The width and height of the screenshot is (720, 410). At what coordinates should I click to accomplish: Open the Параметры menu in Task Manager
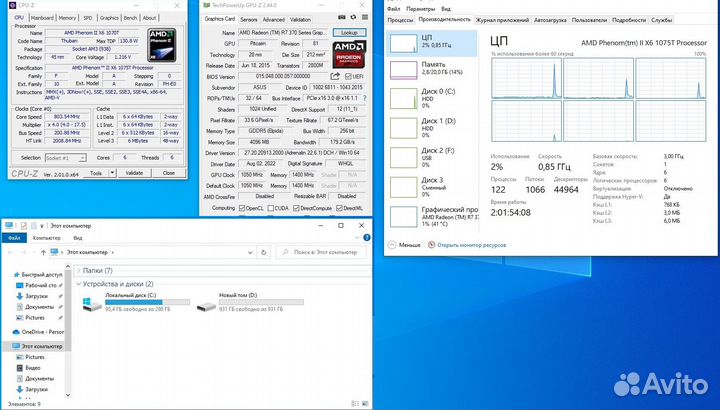(x=420, y=9)
